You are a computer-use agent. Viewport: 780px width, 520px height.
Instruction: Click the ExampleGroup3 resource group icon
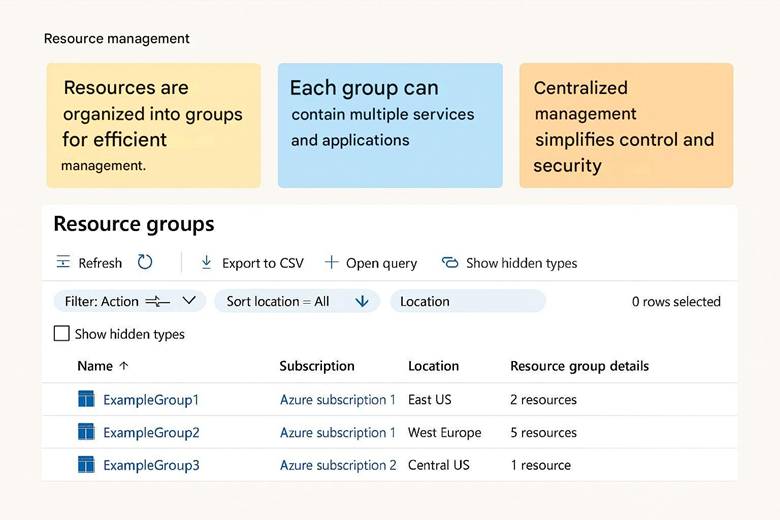tap(86, 465)
